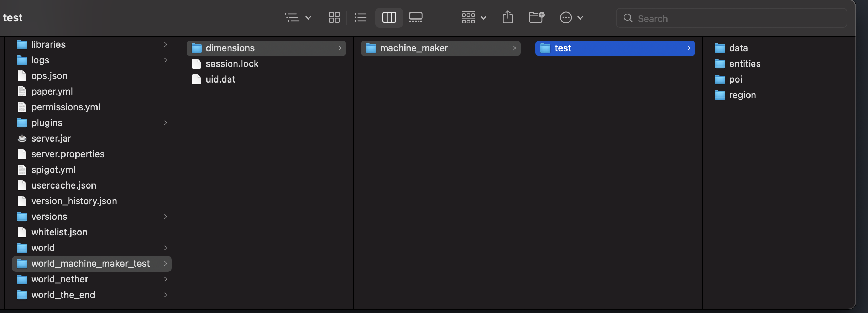Click into the Search field
Viewport: 868px width, 313px height.
click(731, 18)
